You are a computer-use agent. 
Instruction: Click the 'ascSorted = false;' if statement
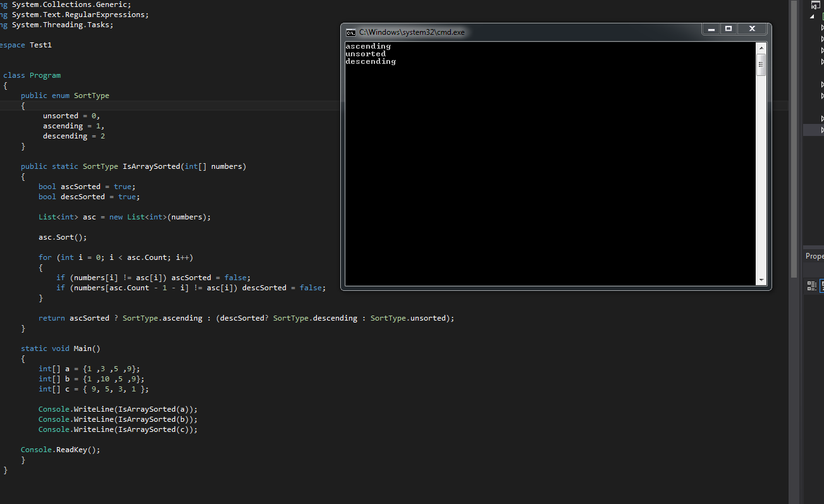pyautogui.click(x=154, y=278)
